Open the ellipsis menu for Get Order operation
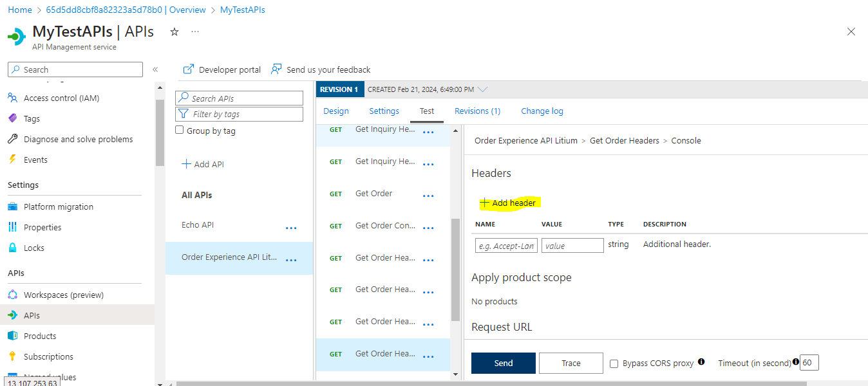868x386 pixels. click(428, 196)
